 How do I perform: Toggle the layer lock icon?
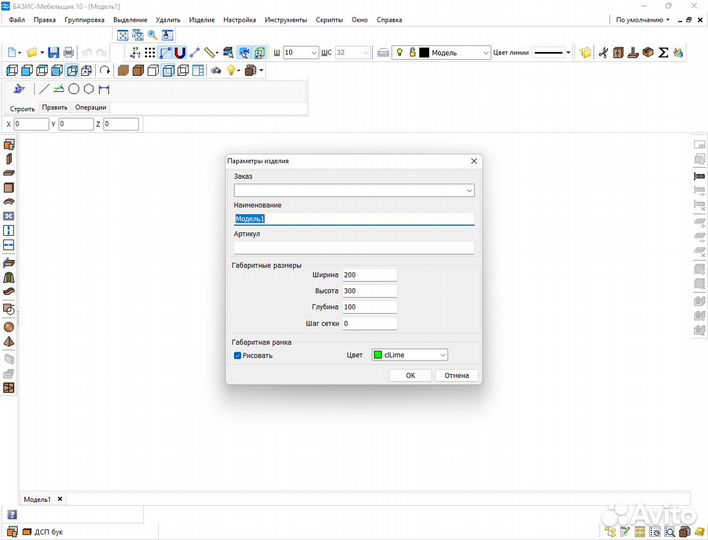point(411,52)
